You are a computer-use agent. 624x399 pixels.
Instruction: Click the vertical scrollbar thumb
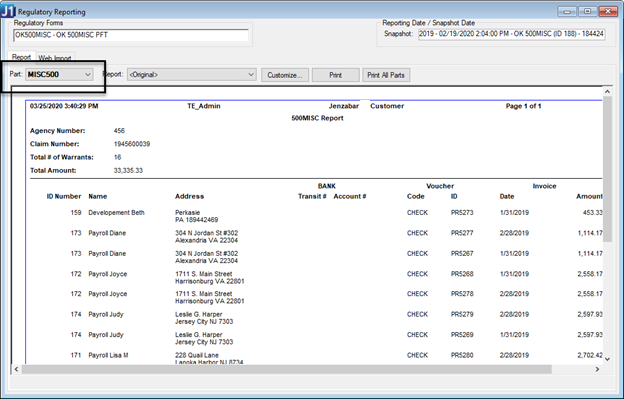point(607,169)
